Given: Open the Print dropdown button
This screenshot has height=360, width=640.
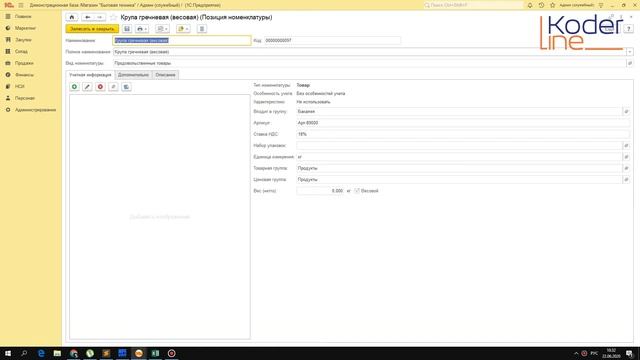Looking at the screenshot, I should [142, 29].
